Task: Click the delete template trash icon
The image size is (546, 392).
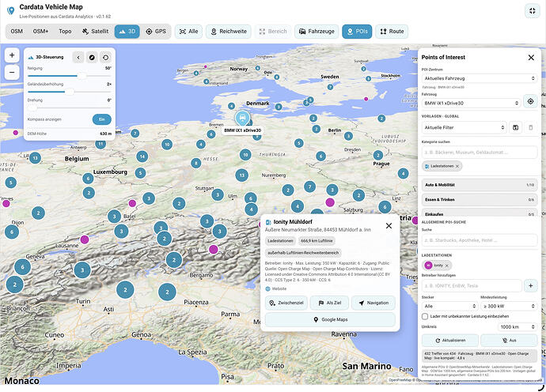Action: (x=531, y=128)
